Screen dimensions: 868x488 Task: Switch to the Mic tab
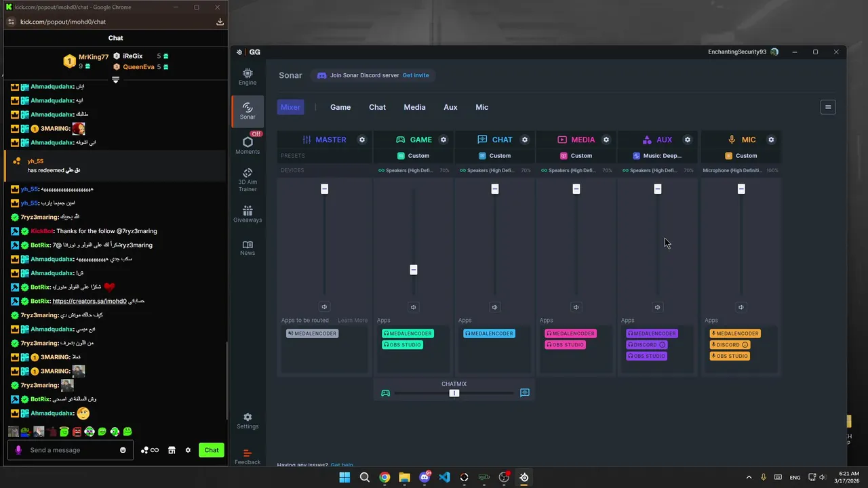point(481,107)
